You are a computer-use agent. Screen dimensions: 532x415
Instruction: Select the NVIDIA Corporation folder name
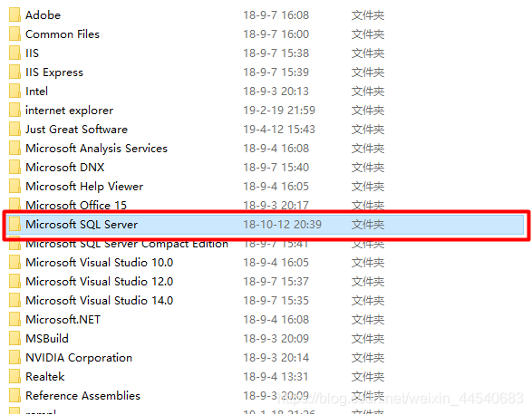tap(79, 357)
